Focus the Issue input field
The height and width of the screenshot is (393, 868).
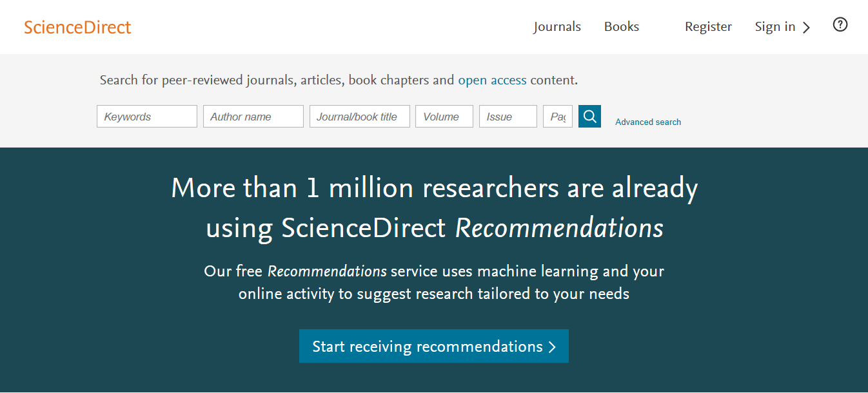point(508,117)
